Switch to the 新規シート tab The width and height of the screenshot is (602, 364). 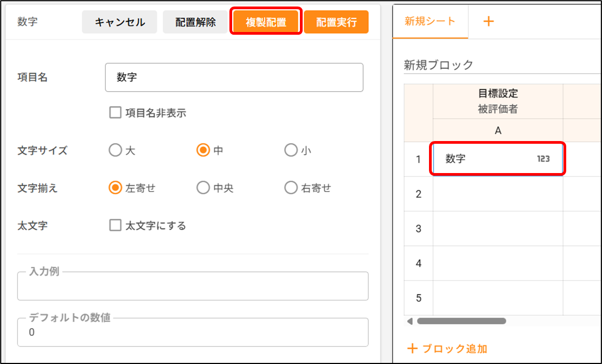coord(430,21)
